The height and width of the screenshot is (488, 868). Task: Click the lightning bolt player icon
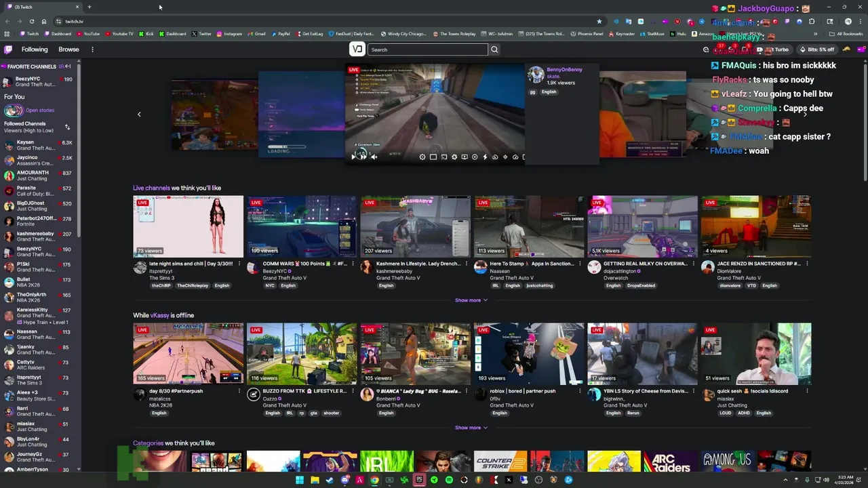tap(485, 157)
